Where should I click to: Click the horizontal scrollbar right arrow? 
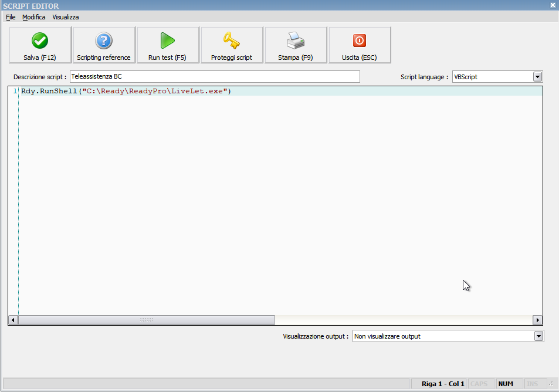pyautogui.click(x=538, y=320)
